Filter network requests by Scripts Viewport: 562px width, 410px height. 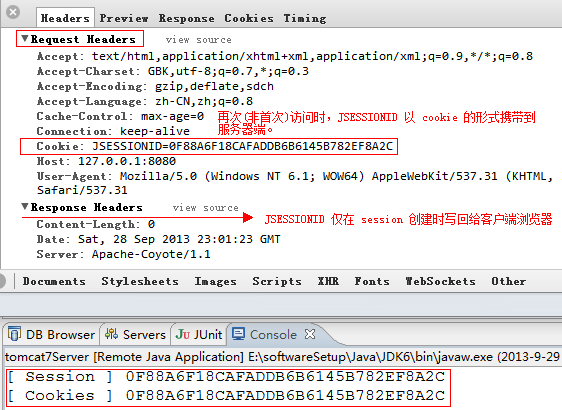[x=277, y=282]
